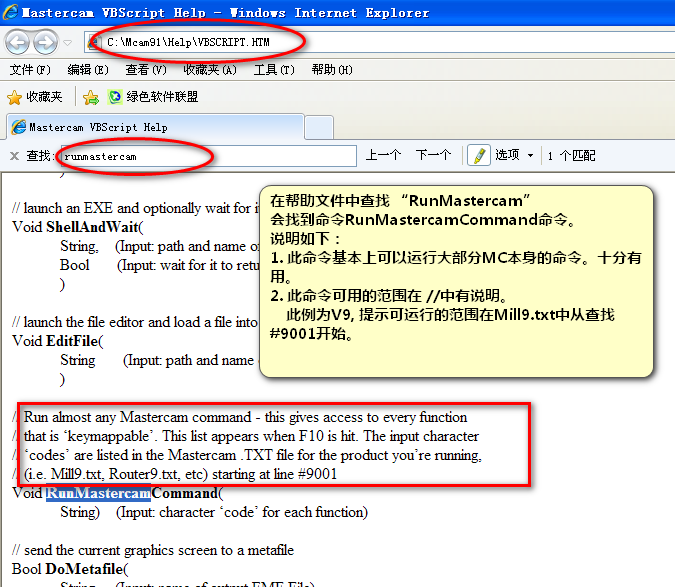The image size is (675, 587).
Task: Open the 文件(F) menu
Action: 30,69
